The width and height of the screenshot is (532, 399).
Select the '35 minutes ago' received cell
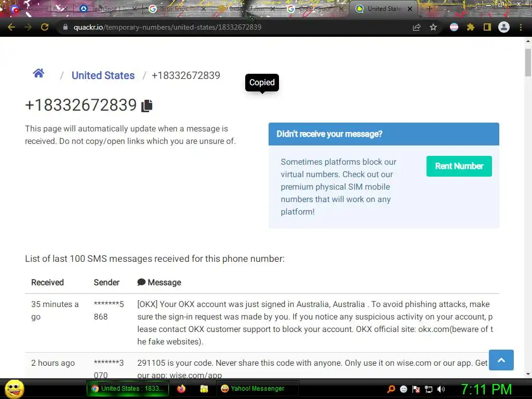coord(55,311)
